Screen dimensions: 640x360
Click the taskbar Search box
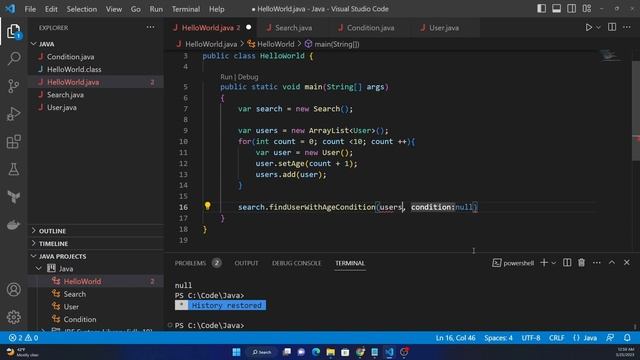(x=262, y=352)
